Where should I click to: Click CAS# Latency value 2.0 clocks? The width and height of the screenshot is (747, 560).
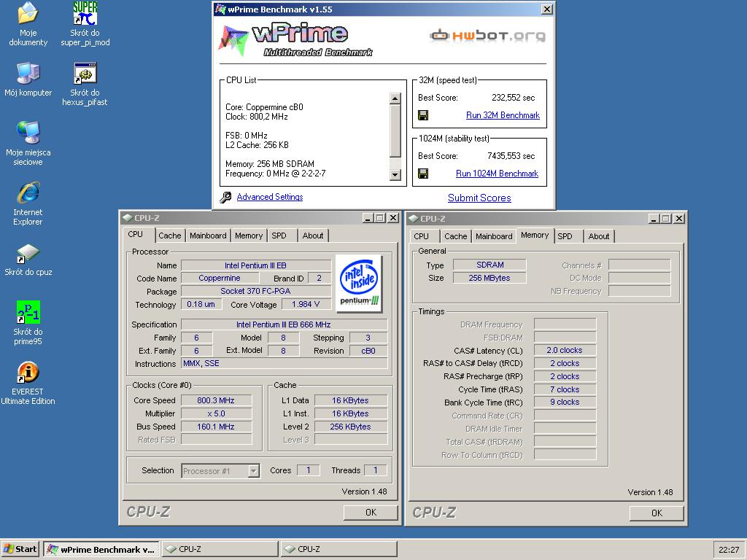click(565, 350)
